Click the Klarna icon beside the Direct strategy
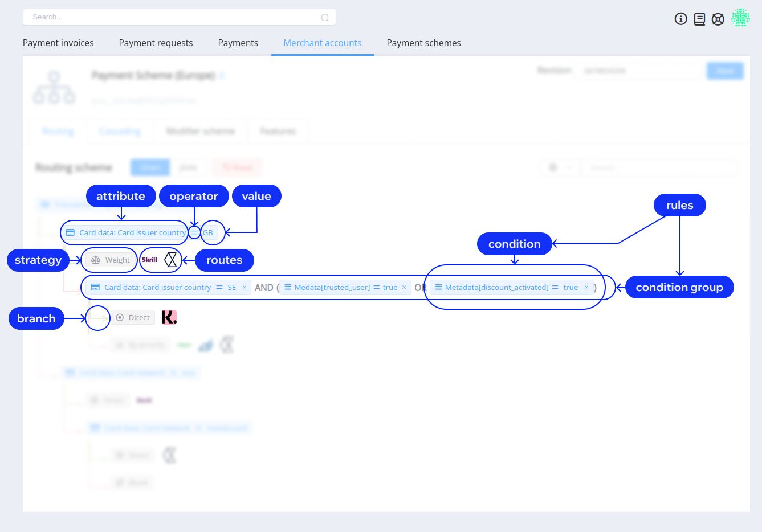 coord(169,317)
